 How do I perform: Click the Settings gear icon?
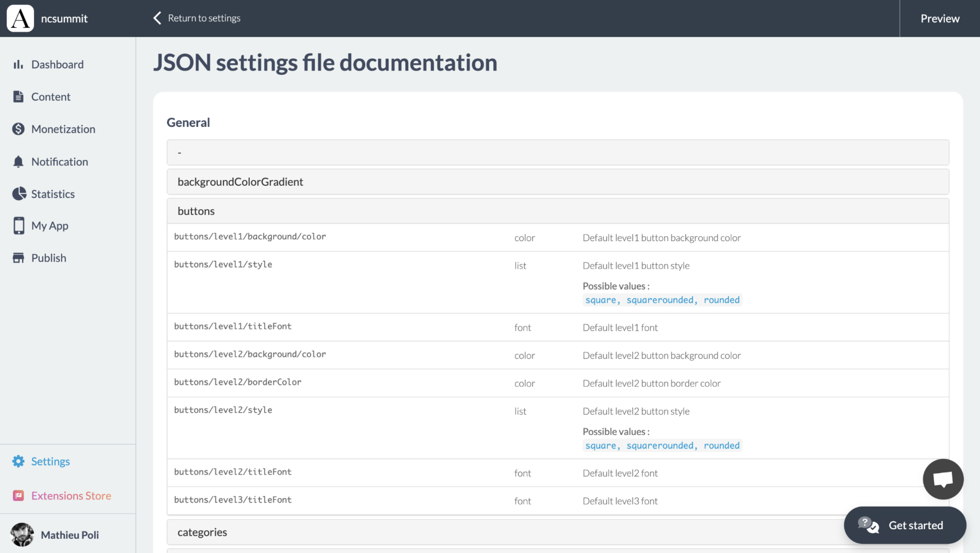pyautogui.click(x=18, y=461)
